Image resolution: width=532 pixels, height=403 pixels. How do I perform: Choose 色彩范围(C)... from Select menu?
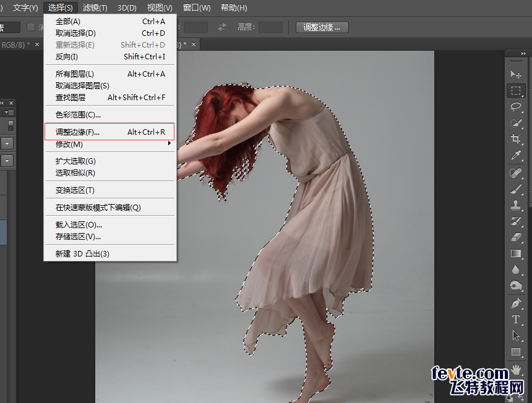coord(78,114)
